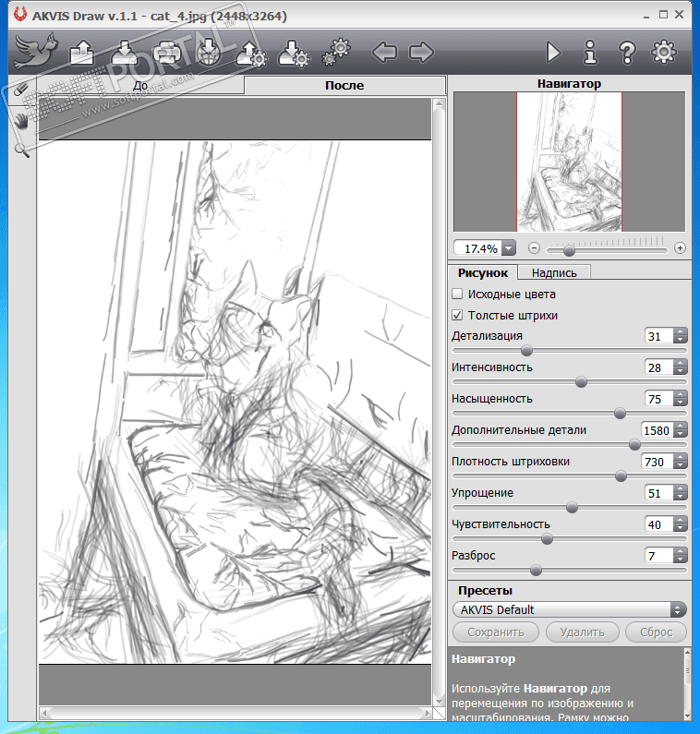Enable the Исходные цвета checkbox

point(457,294)
